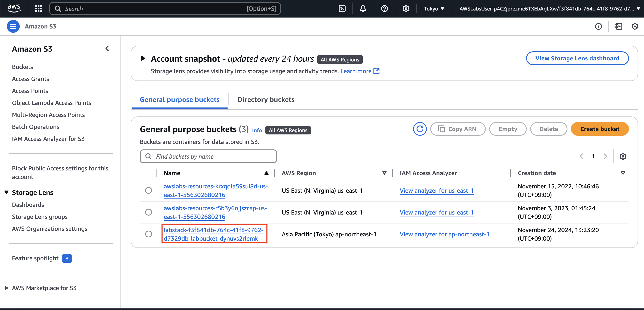Viewport: 644px width, 310px height.
Task: Switch to Directory buckets tab
Action: coord(266,100)
